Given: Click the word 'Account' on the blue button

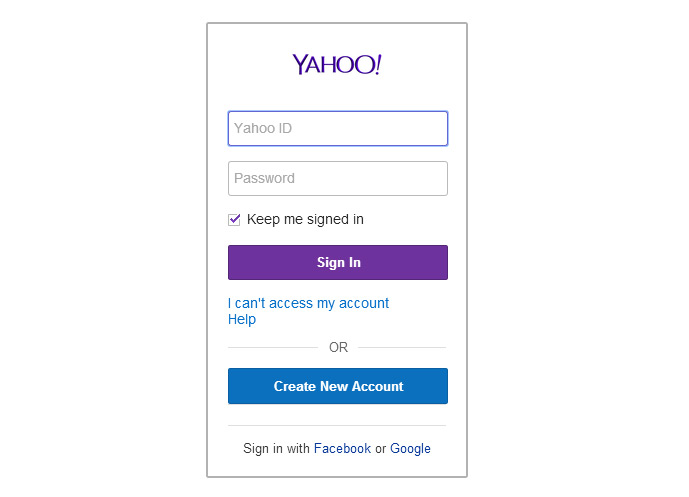Looking at the screenshot, I should [x=377, y=386].
